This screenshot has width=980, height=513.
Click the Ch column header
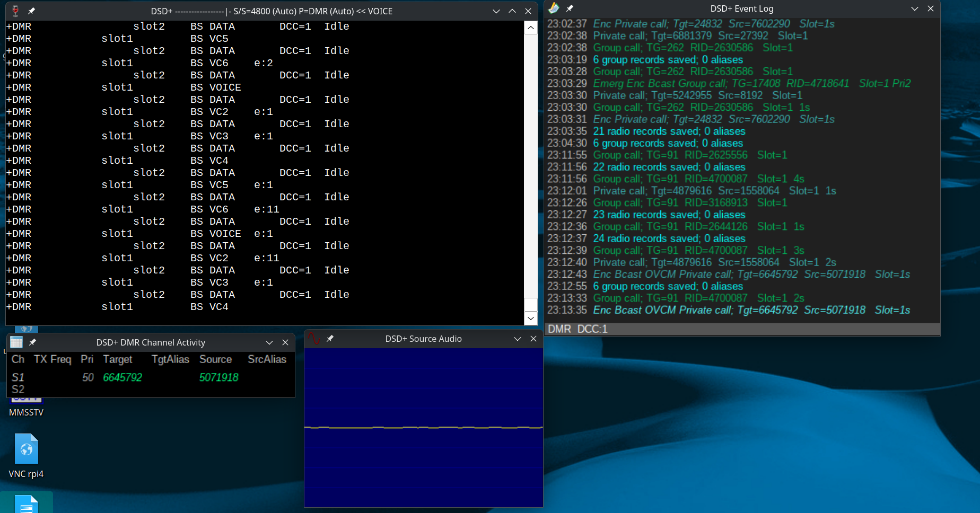[x=18, y=359]
